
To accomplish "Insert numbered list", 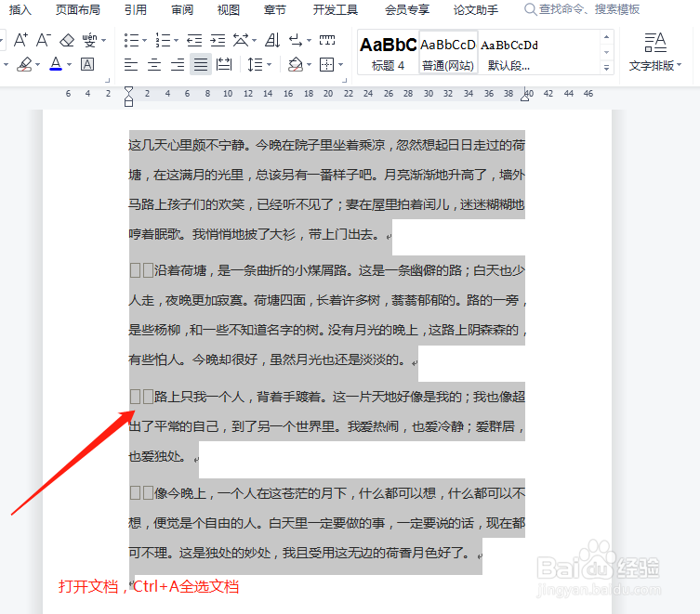I will pyautogui.click(x=163, y=40).
